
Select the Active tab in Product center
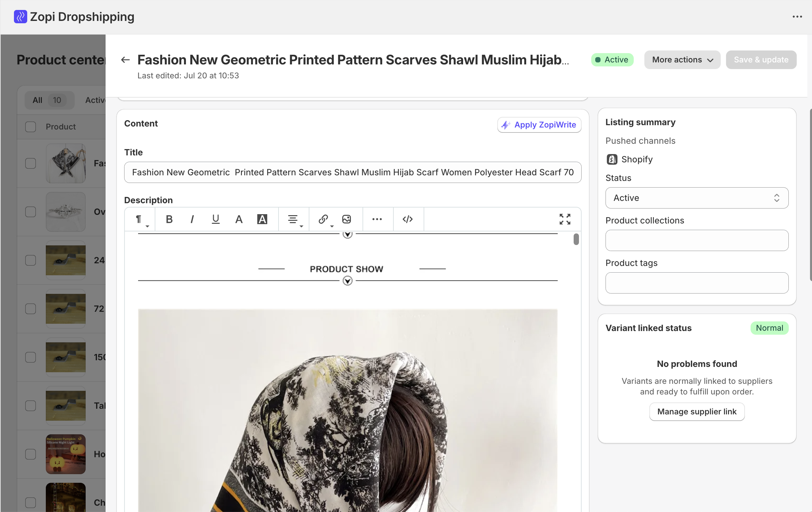click(x=95, y=100)
